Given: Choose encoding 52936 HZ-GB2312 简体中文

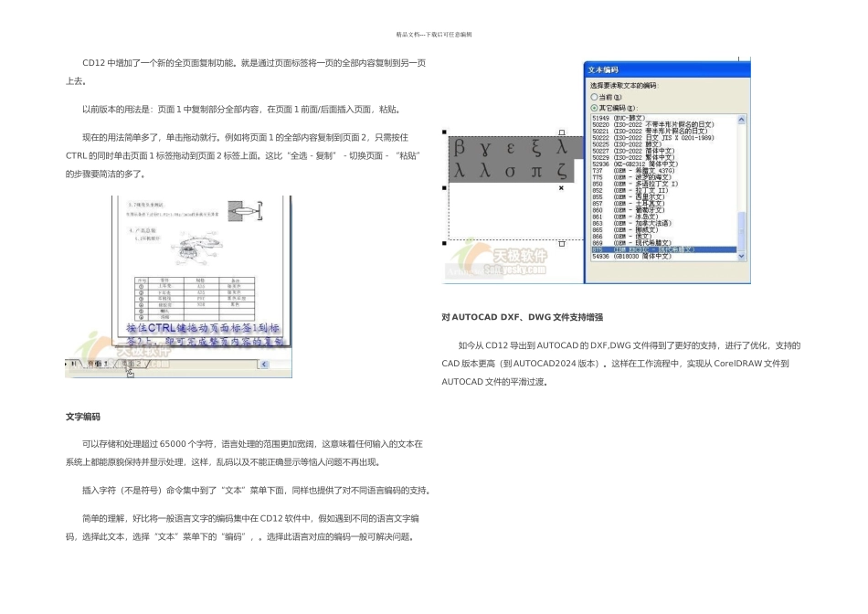Looking at the screenshot, I should 663,164.
